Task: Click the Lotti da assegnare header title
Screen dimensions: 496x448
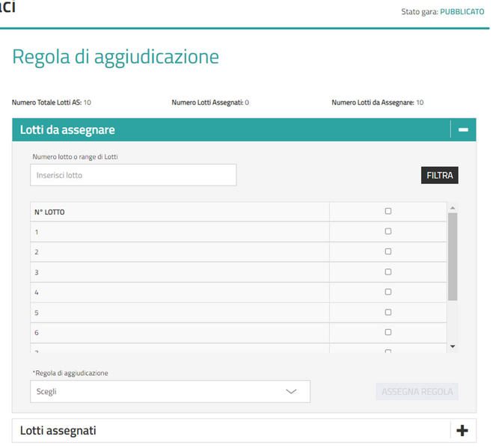Action: pyautogui.click(x=67, y=130)
